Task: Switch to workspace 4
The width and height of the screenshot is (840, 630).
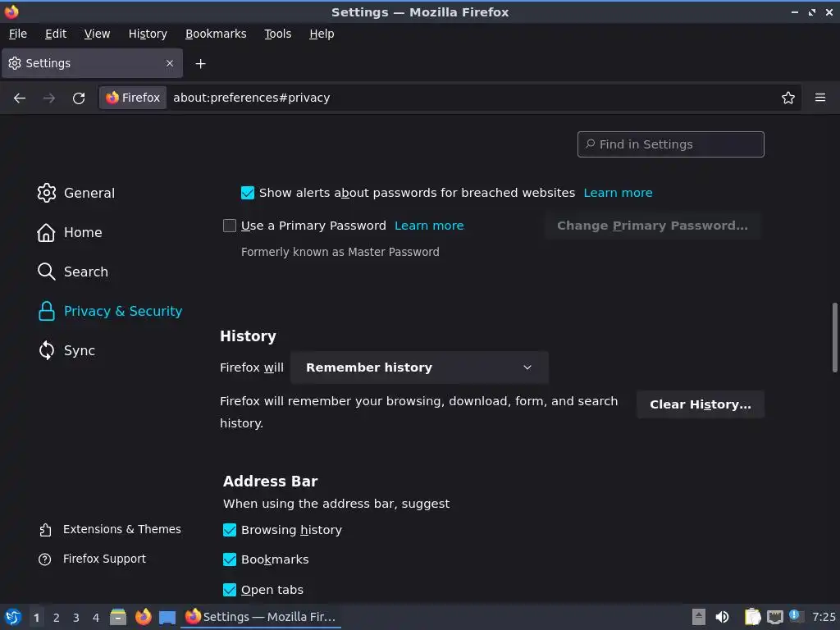Action: tap(96, 618)
